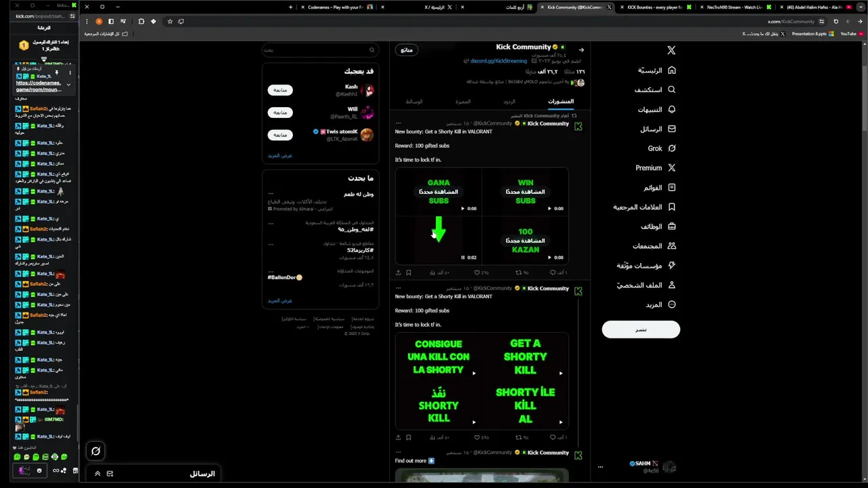Open المجتمعات communities in the sidebar
868x488 pixels.
pyautogui.click(x=654, y=246)
